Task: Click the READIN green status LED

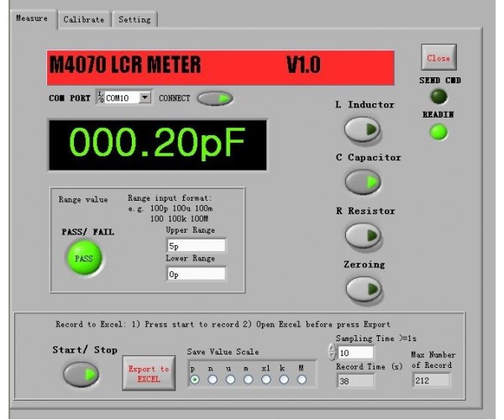Action: tap(438, 132)
